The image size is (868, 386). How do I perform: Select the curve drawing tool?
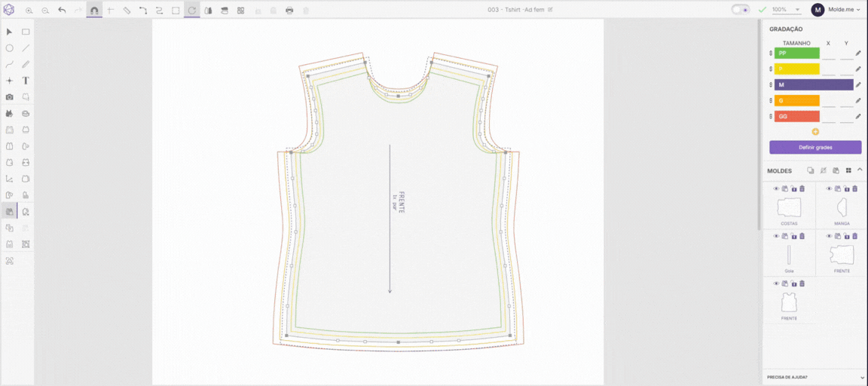coord(9,64)
